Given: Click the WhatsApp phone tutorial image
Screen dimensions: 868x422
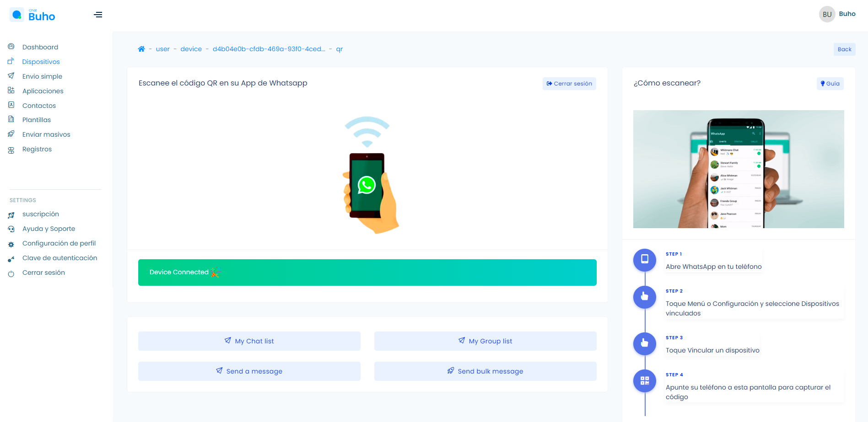Looking at the screenshot, I should (x=738, y=169).
